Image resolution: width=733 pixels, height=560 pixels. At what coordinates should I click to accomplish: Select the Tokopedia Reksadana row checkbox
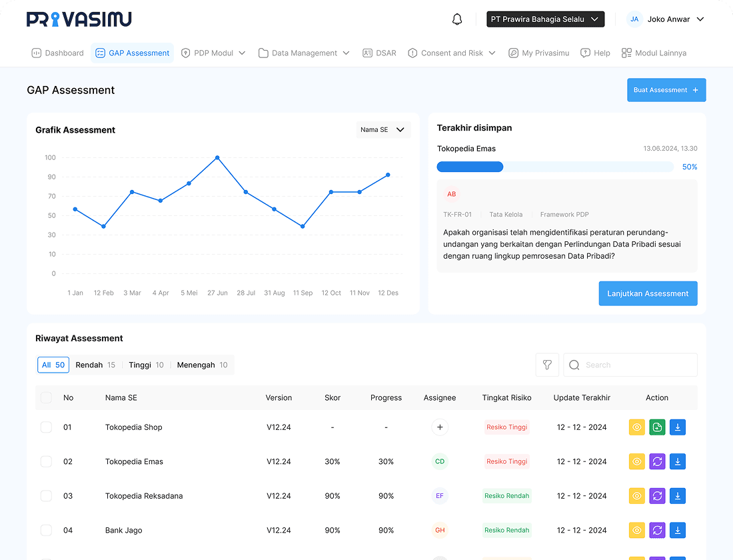click(46, 496)
